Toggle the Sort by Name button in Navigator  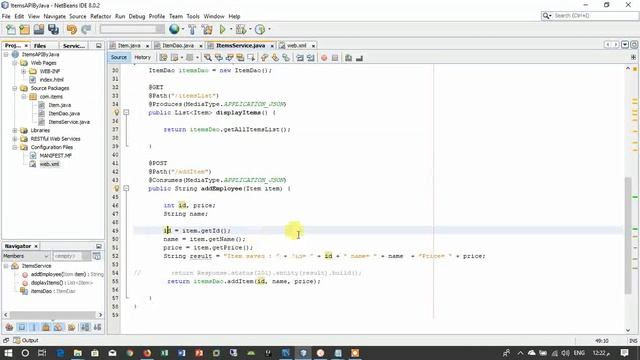click(x=85, y=327)
